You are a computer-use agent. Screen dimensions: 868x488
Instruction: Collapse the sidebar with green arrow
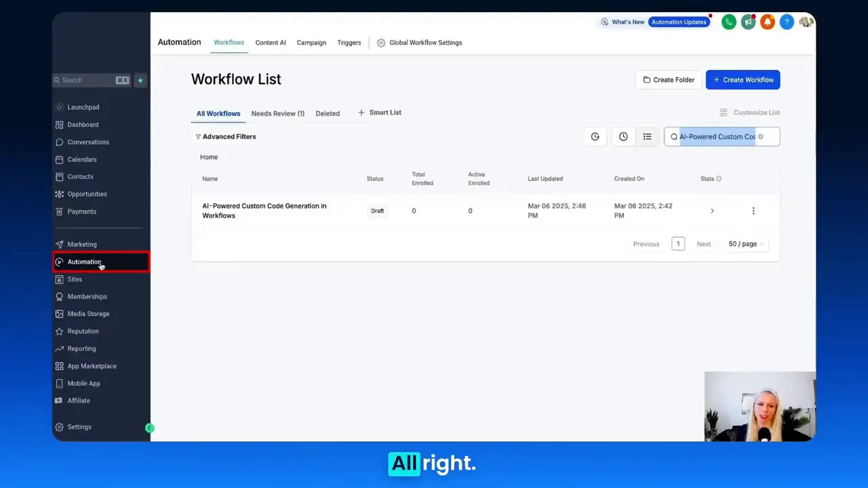click(x=150, y=428)
